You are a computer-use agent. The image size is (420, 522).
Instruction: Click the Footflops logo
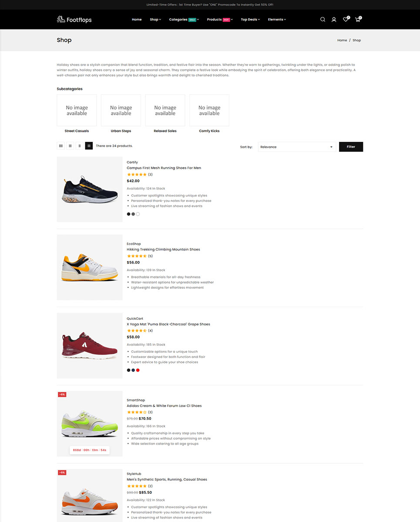pos(74,20)
